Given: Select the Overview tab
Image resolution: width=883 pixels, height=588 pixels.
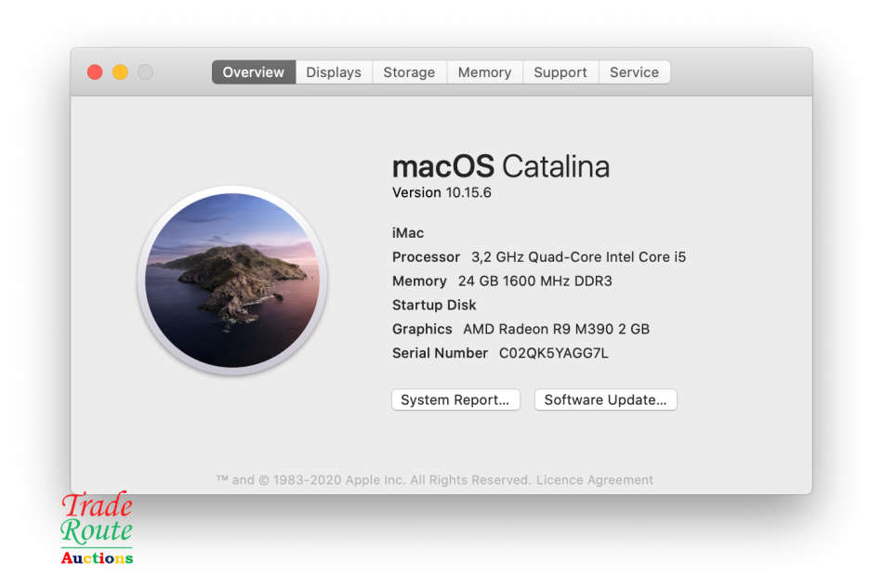Looking at the screenshot, I should click(253, 72).
